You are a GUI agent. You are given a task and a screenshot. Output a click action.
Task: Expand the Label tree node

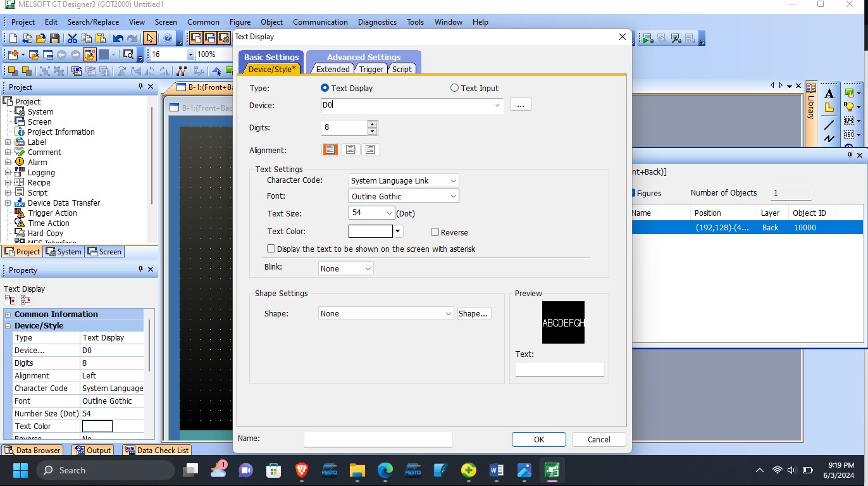(8, 142)
